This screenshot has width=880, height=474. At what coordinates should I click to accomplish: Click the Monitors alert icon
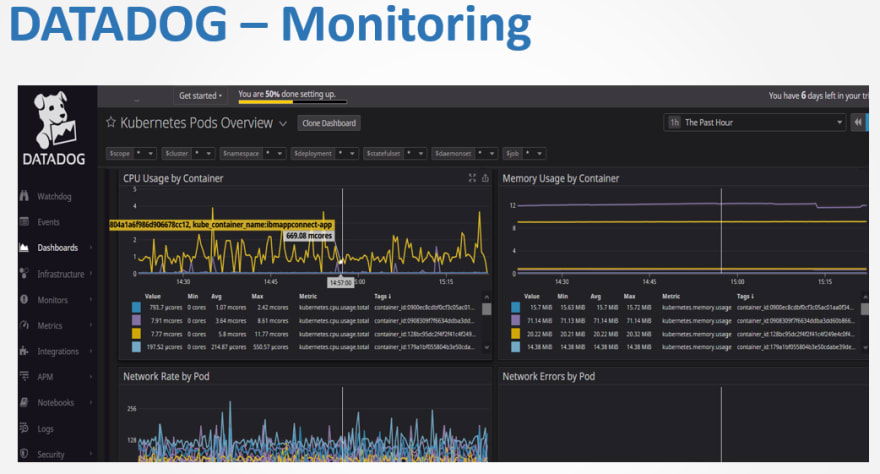(24, 300)
